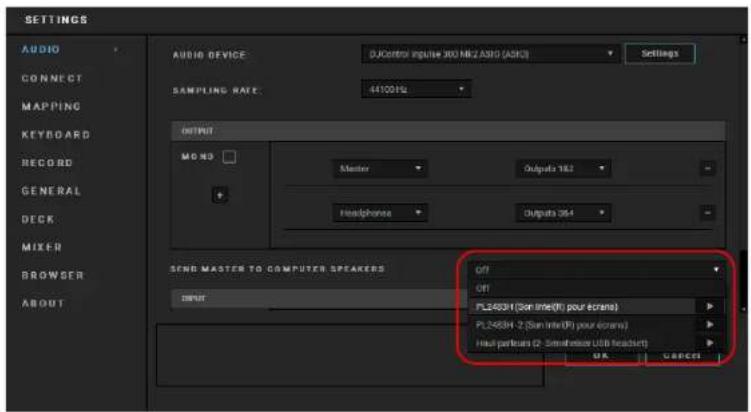Expand the Haut-parleurs submenu arrow
Screen dimensions: 751x412
coord(709,343)
